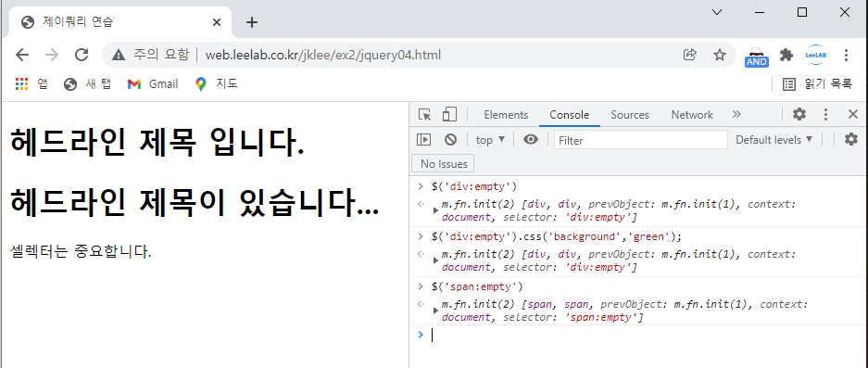868x368 pixels.
Task: Click the address bar URL
Action: (x=322, y=55)
